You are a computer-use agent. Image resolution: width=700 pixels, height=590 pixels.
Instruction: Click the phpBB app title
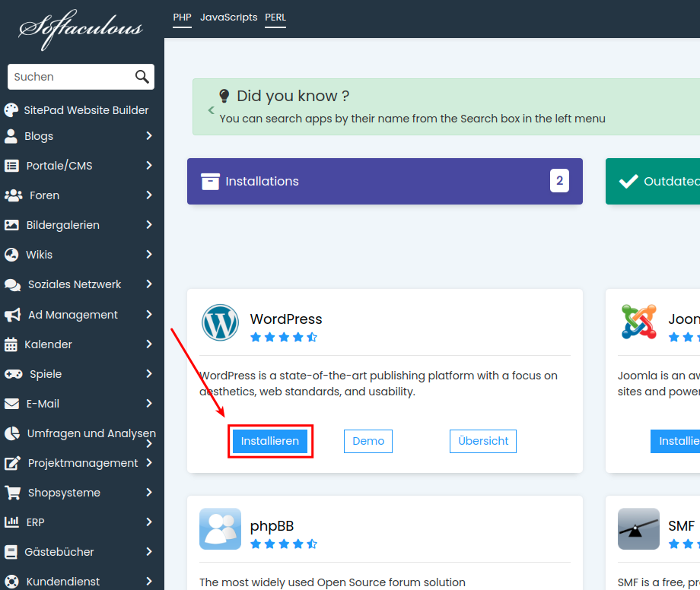tap(272, 526)
